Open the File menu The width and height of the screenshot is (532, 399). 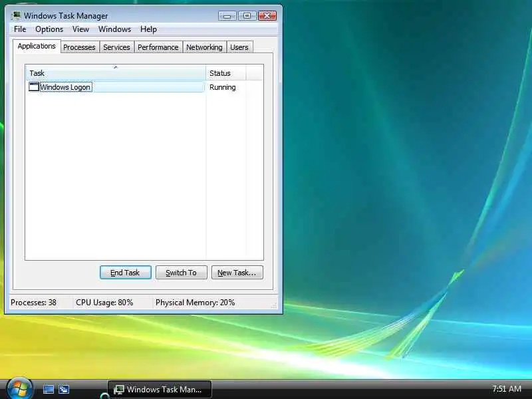click(20, 29)
